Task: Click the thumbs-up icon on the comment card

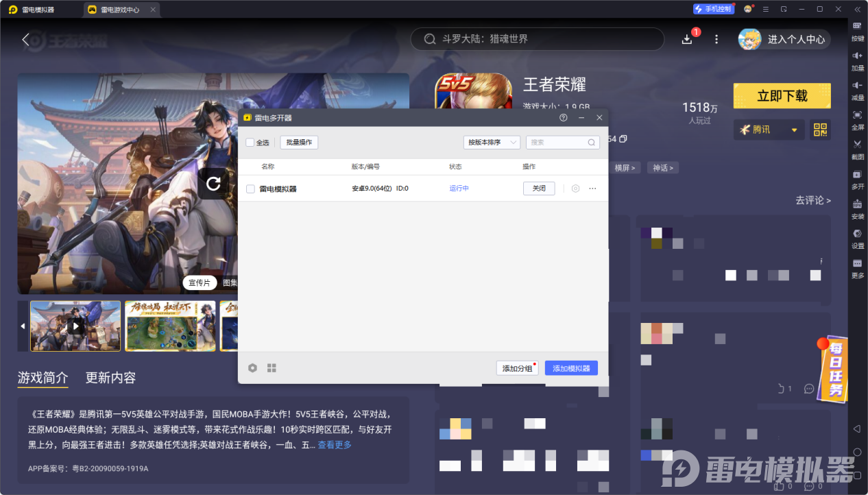Action: coord(781,389)
